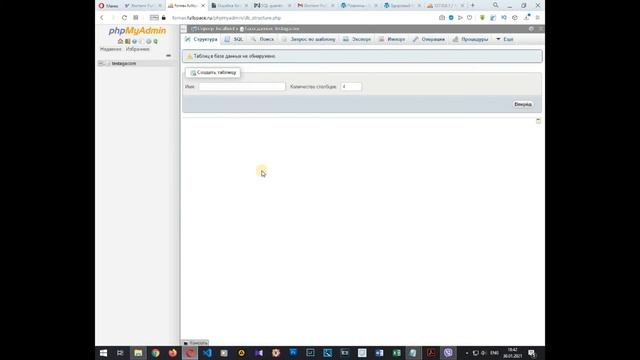Open the Экспорт tab
The height and width of the screenshot is (360, 640).
point(357,39)
